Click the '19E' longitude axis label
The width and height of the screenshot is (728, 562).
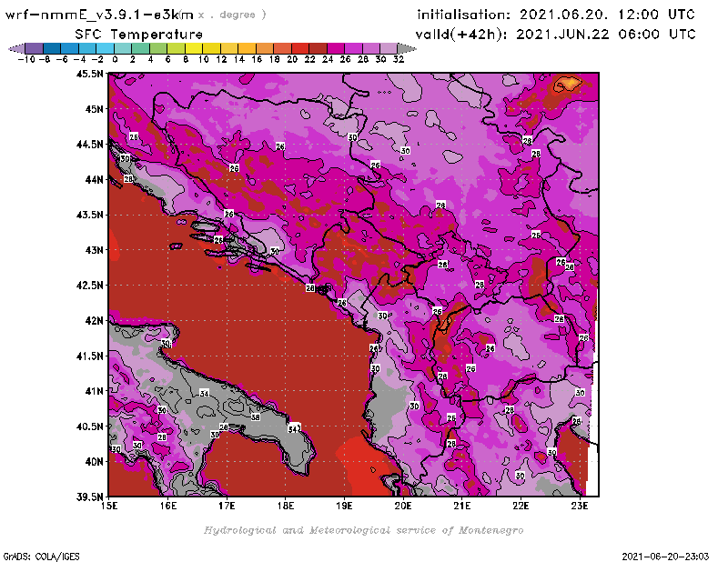point(344,506)
